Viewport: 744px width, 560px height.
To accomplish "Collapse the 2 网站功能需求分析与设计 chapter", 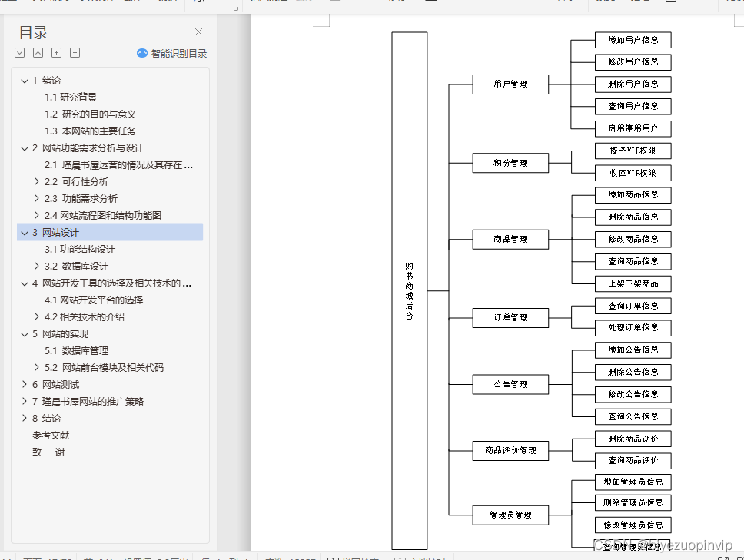I will [25, 148].
